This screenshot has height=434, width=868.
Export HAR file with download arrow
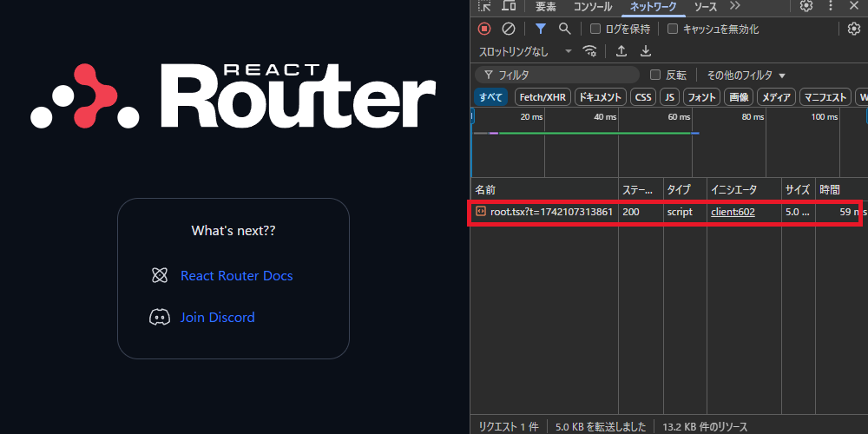(646, 51)
